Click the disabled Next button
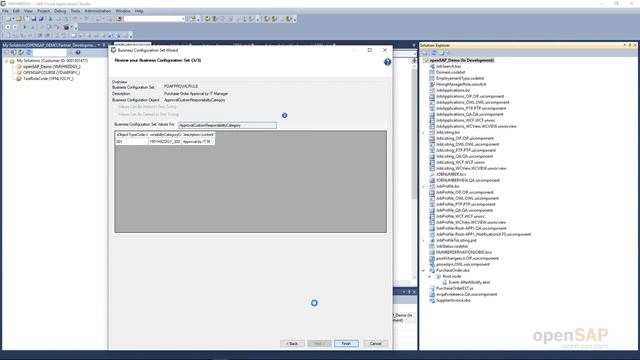This screenshot has width=640, height=360. (x=319, y=343)
